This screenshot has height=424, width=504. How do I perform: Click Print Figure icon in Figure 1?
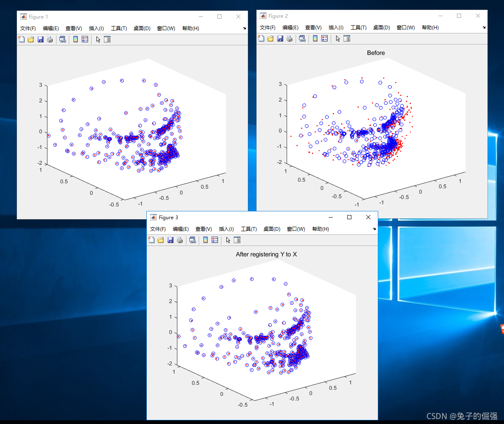click(50, 39)
